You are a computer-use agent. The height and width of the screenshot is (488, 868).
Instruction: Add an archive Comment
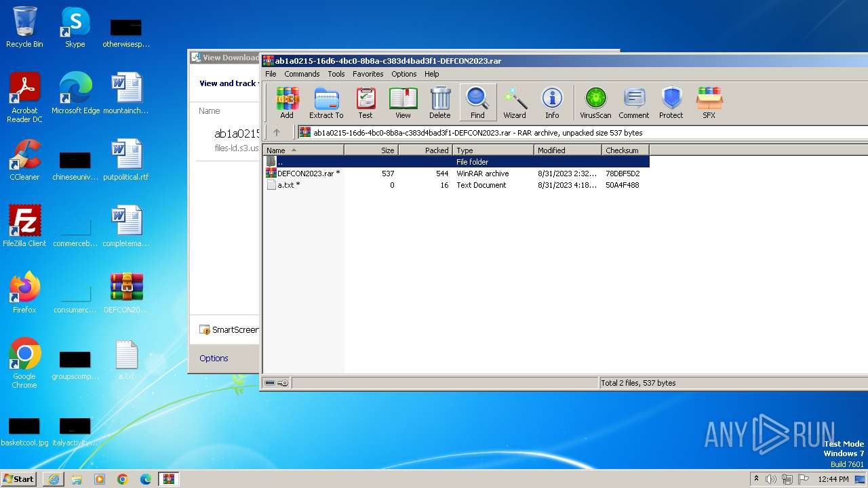634,102
